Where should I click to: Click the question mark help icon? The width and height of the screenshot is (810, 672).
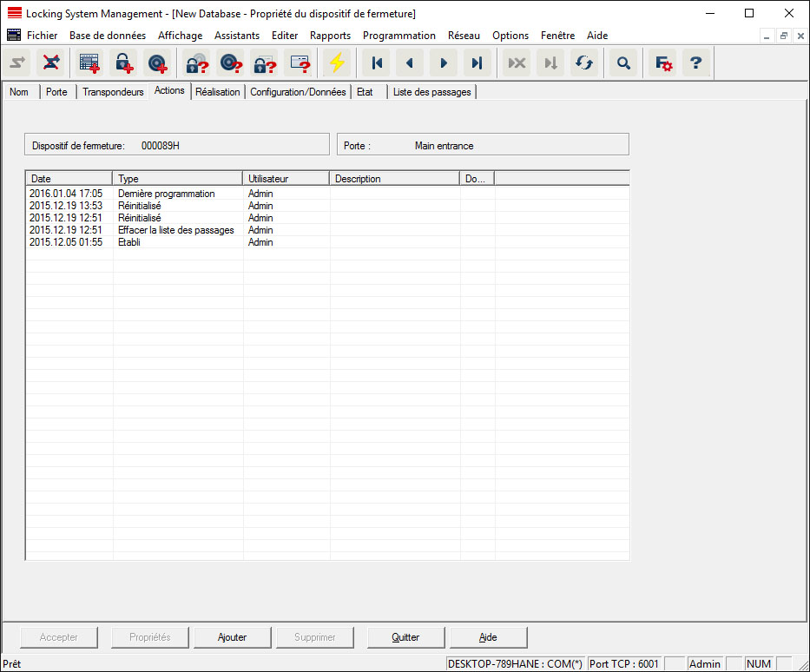(695, 63)
